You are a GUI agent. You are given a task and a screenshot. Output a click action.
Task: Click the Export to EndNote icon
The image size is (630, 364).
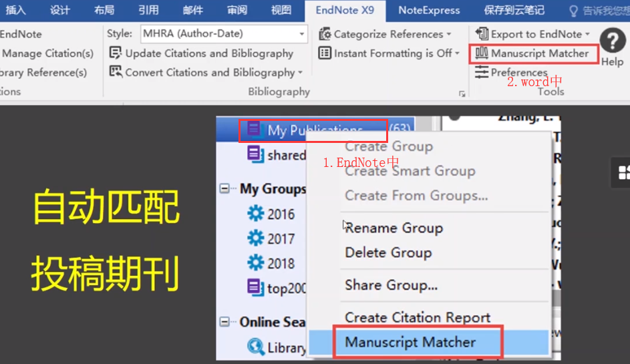482,34
